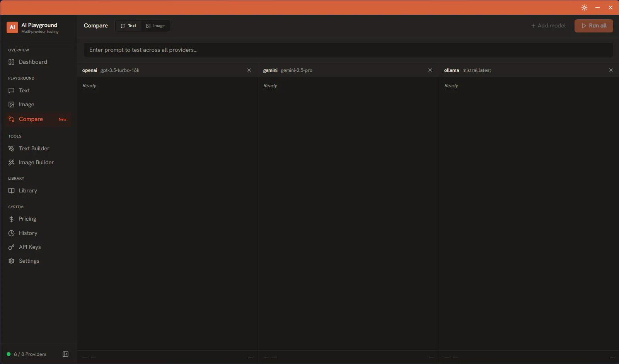Image resolution: width=619 pixels, height=364 pixels.
Task: Collapse the sidebar panel
Action: click(66, 354)
